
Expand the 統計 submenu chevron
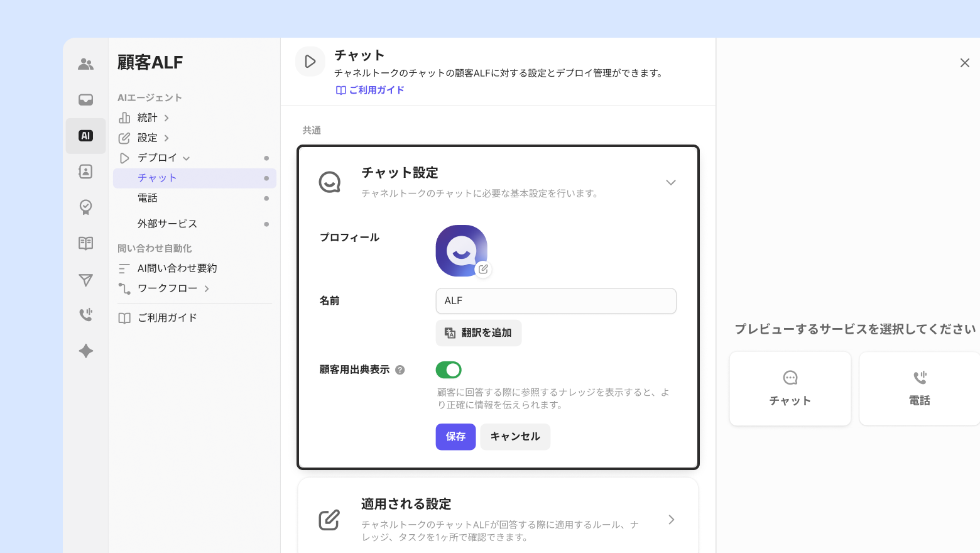pos(166,118)
